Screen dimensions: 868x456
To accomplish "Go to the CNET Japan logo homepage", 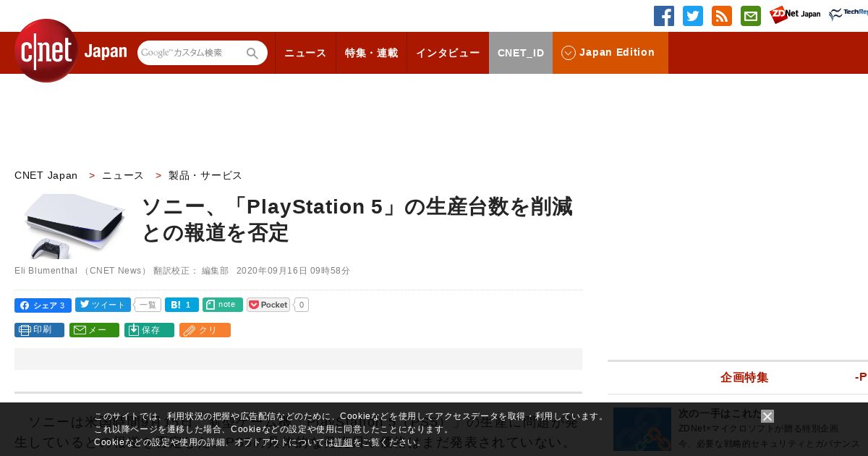I will coord(70,51).
